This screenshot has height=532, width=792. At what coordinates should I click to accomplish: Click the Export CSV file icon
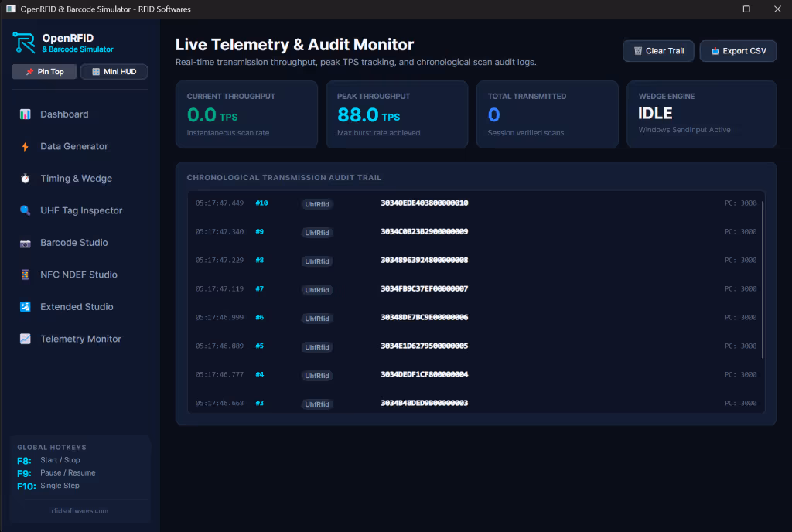715,51
